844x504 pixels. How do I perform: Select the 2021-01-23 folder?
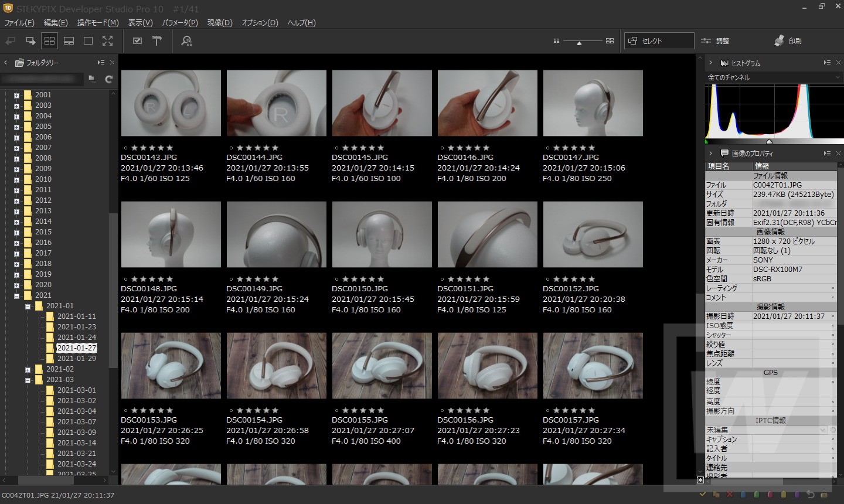(x=76, y=327)
